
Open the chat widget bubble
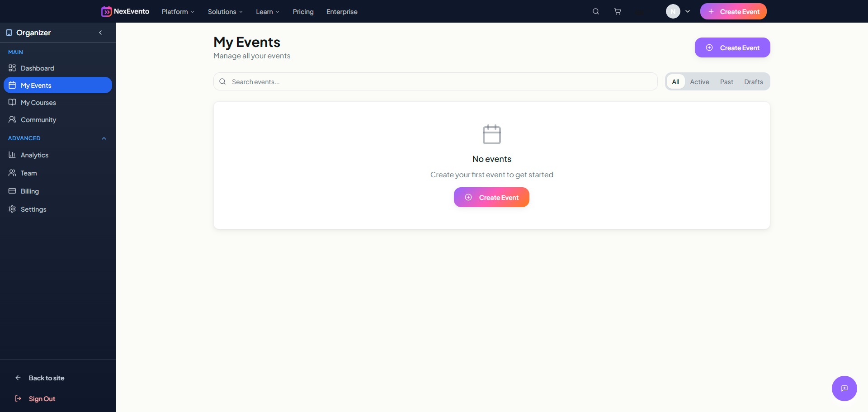844,388
